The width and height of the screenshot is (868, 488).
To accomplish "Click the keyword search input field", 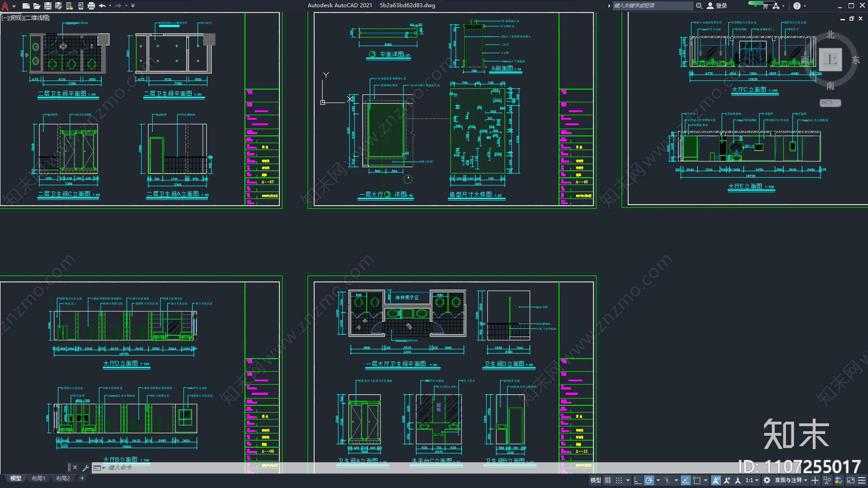I will (x=653, y=5).
